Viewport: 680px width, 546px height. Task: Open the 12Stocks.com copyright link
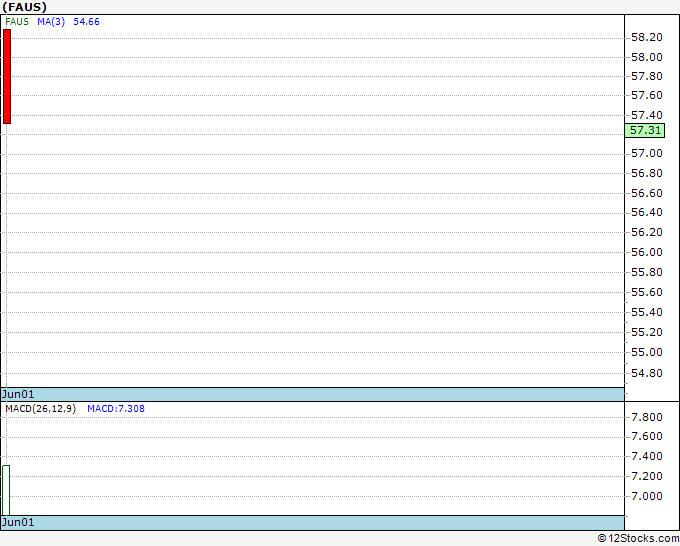pyautogui.click(x=637, y=538)
